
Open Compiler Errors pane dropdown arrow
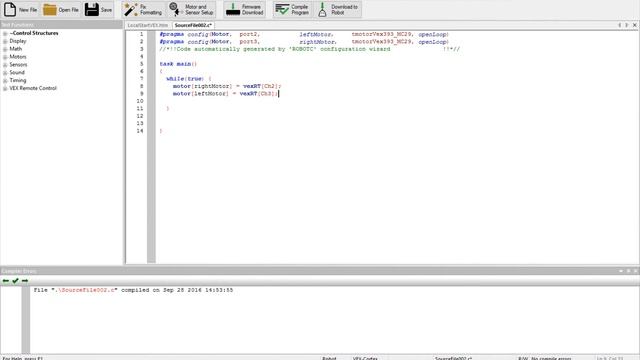[x=621, y=271]
